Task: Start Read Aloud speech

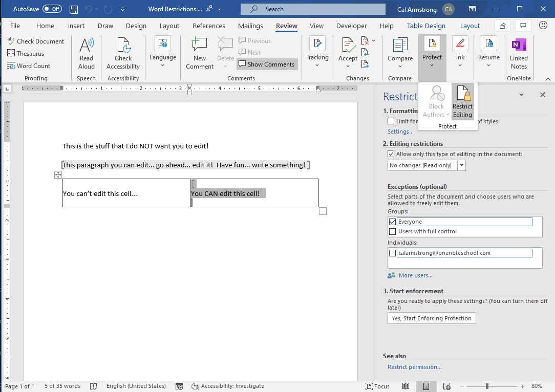Action: coord(87,53)
